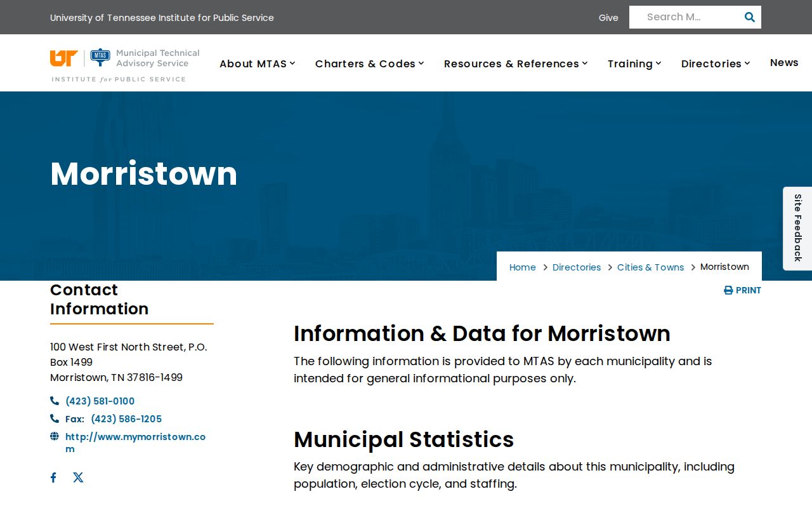Click the globe icon beside the website link

click(55, 436)
